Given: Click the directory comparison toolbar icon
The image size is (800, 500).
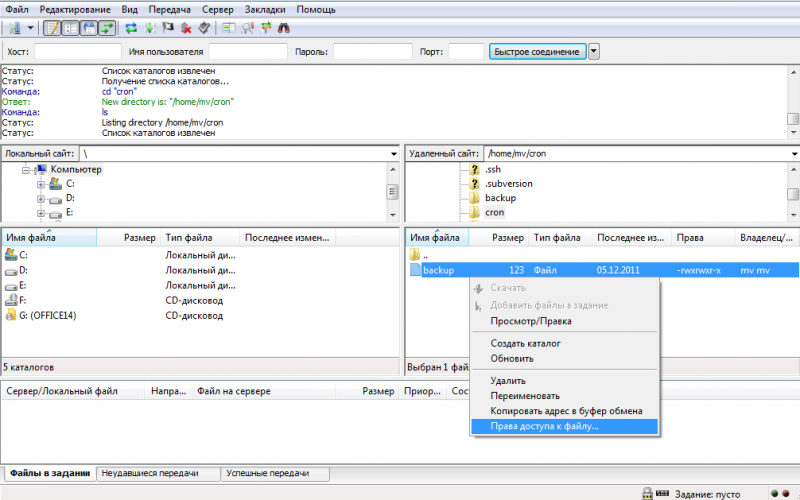Looking at the screenshot, I should point(247,28).
